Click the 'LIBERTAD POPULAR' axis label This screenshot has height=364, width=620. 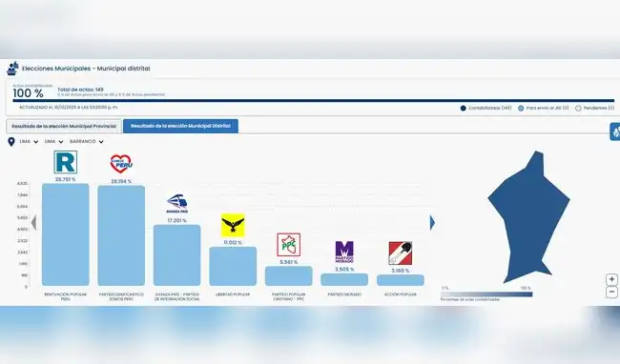[x=233, y=294]
